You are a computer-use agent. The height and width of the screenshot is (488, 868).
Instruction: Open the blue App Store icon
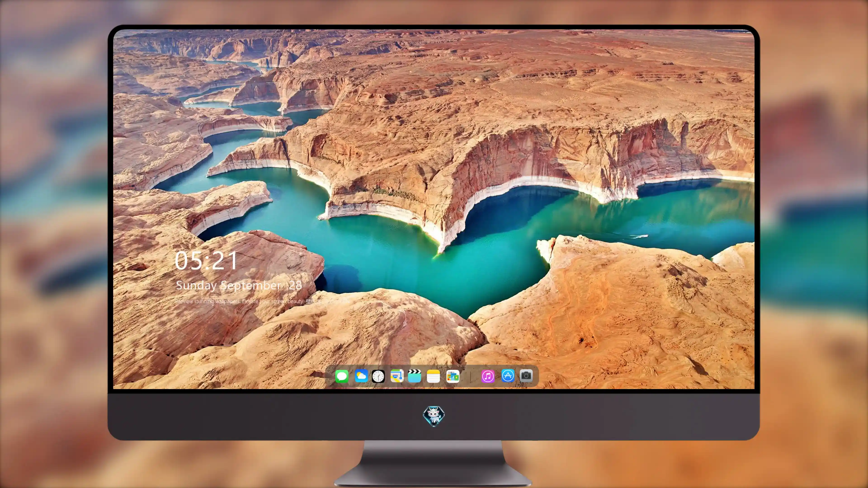click(x=508, y=375)
